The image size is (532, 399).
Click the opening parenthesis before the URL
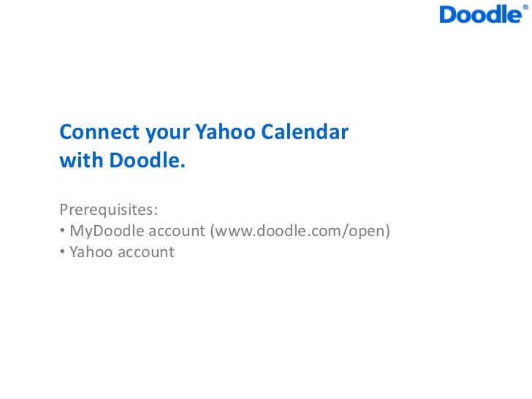213,232
